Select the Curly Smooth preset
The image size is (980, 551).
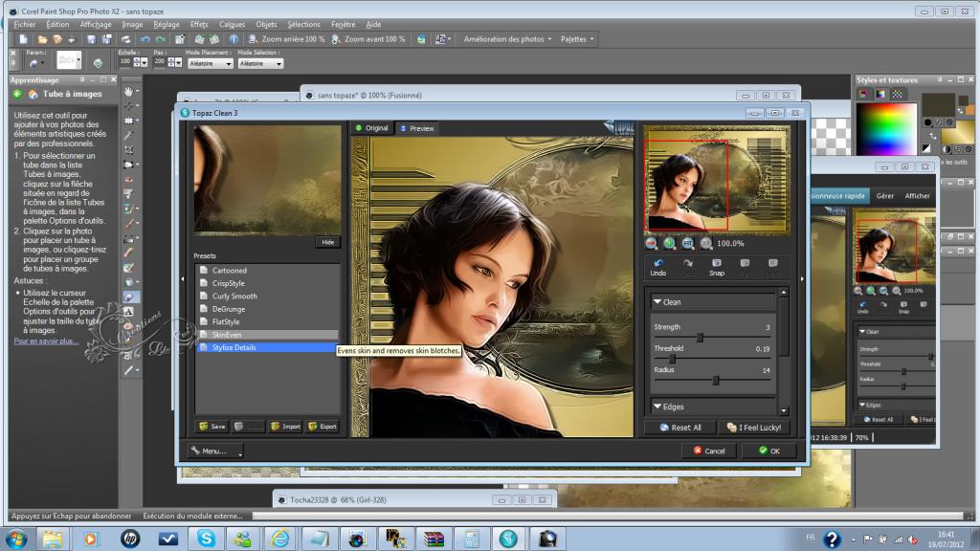coord(268,297)
